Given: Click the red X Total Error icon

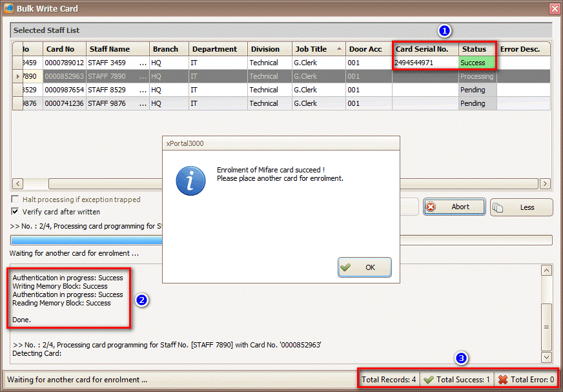Looking at the screenshot, I should point(503,380).
